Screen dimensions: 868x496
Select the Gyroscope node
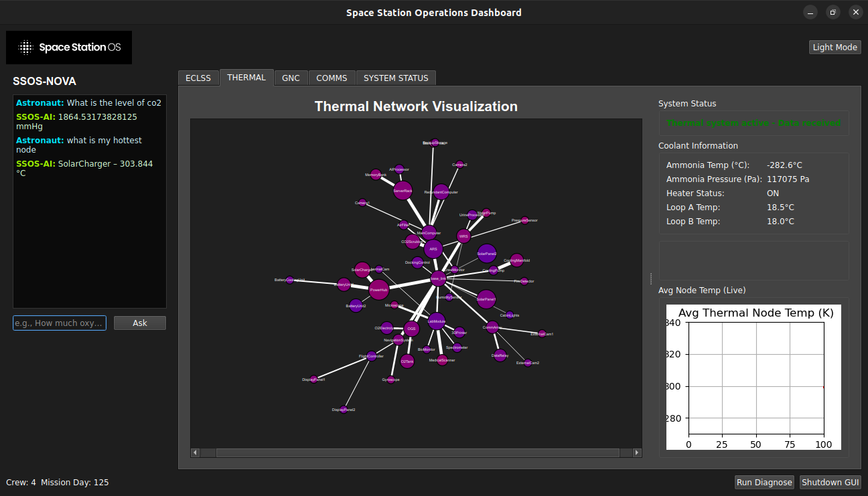390,380
